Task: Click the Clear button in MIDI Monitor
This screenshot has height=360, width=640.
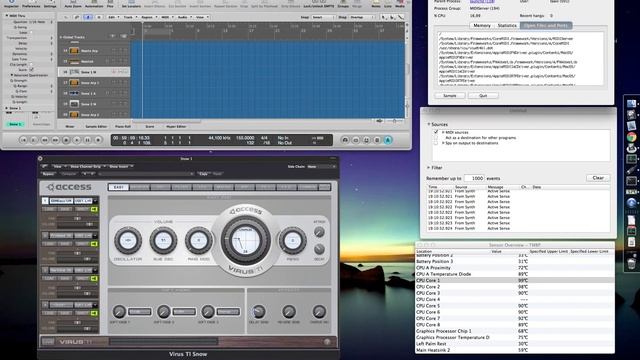Action: pos(598,178)
